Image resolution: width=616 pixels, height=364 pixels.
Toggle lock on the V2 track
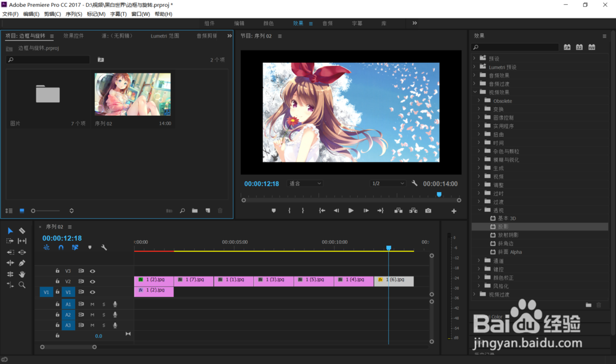click(57, 281)
